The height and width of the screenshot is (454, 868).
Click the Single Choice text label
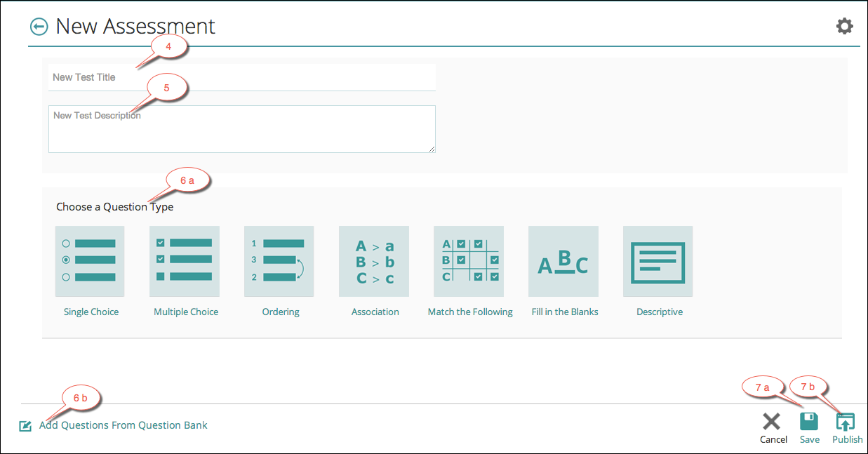tap(91, 312)
